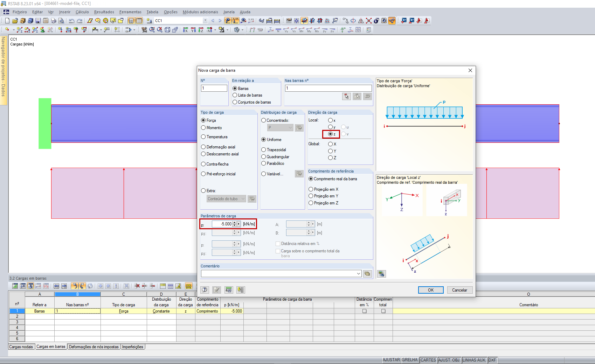The height and width of the screenshot is (364, 595).
Task: Click the units and decimals 0.00 icon
Action: (229, 290)
